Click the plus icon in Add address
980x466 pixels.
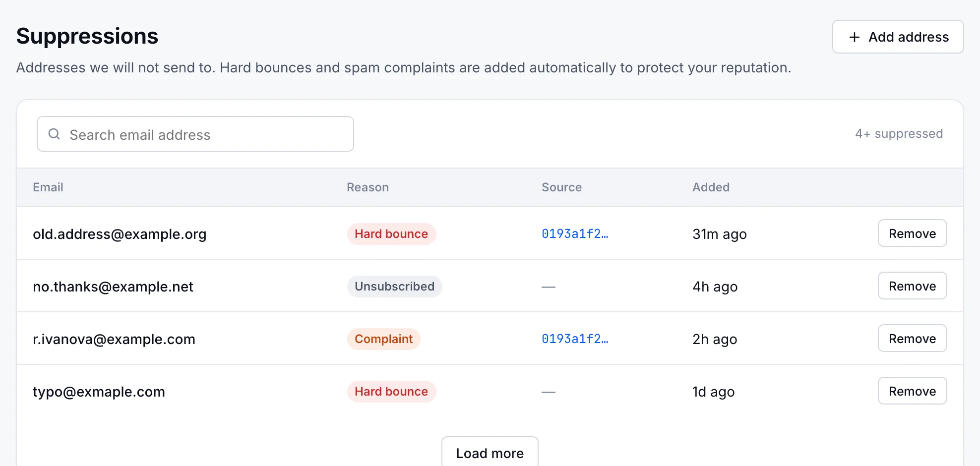pos(854,37)
